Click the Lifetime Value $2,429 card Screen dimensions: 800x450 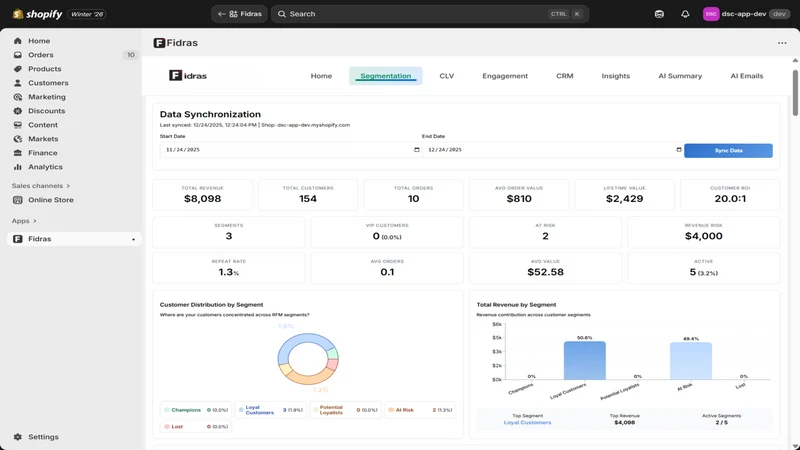pyautogui.click(x=624, y=194)
